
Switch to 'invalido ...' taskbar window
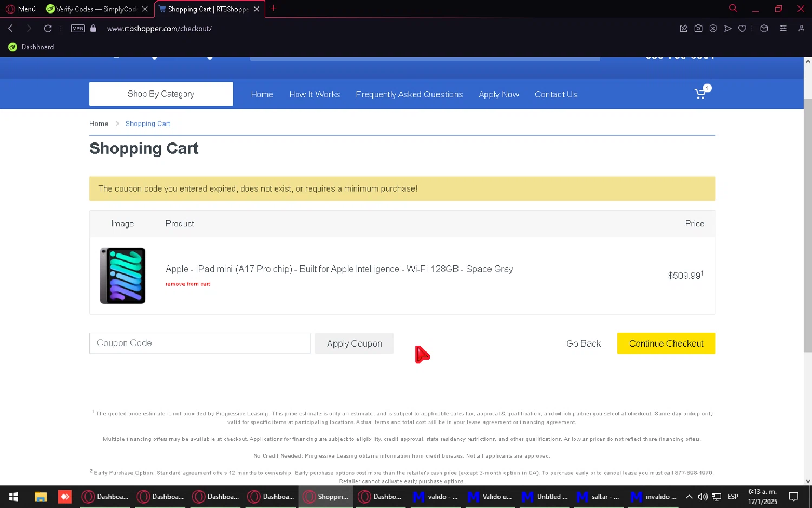pyautogui.click(x=654, y=497)
